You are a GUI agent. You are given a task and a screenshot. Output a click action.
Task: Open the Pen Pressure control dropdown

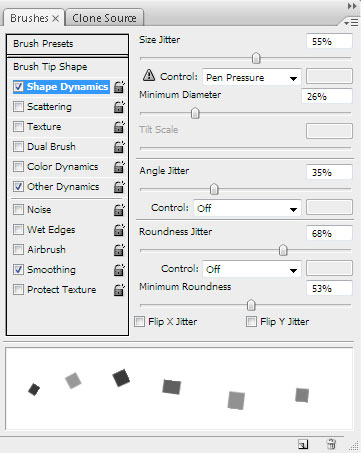click(252, 77)
